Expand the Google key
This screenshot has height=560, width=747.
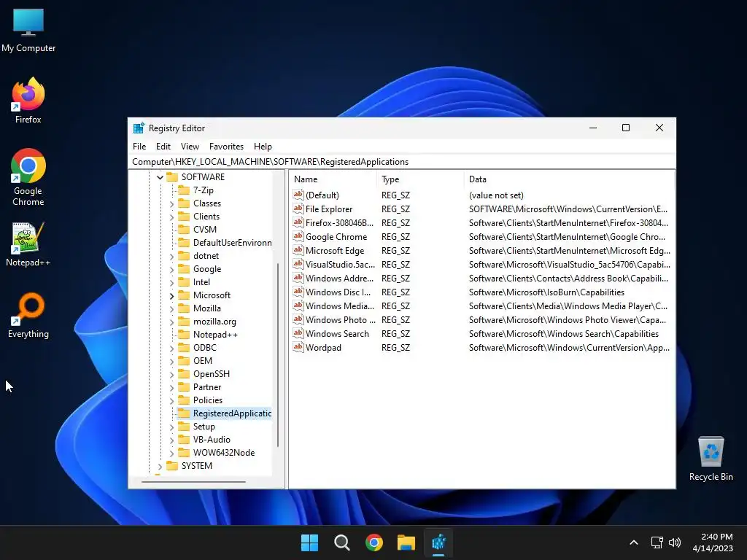click(172, 270)
